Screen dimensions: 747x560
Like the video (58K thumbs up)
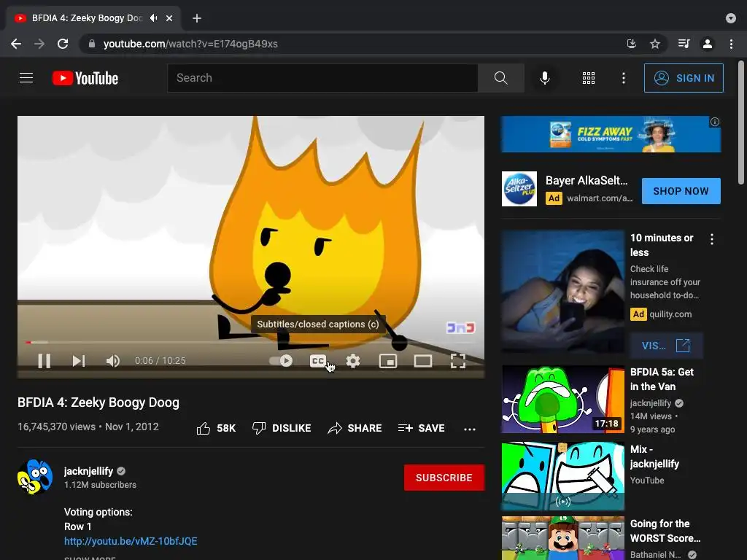click(216, 428)
